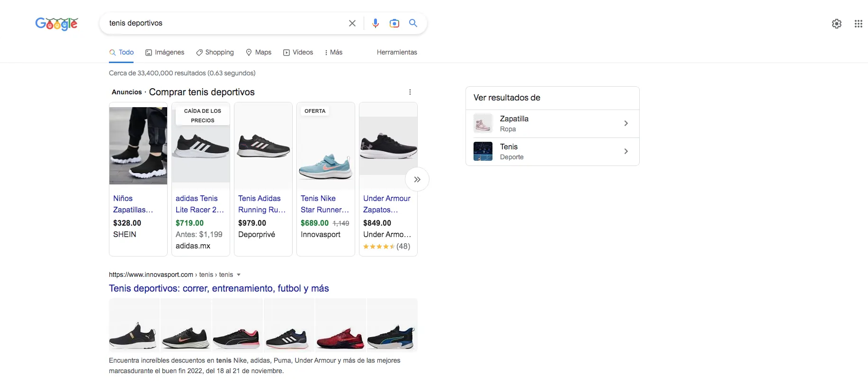Click the $979.00 Deporprivé price
The height and width of the screenshot is (385, 868).
point(252,223)
